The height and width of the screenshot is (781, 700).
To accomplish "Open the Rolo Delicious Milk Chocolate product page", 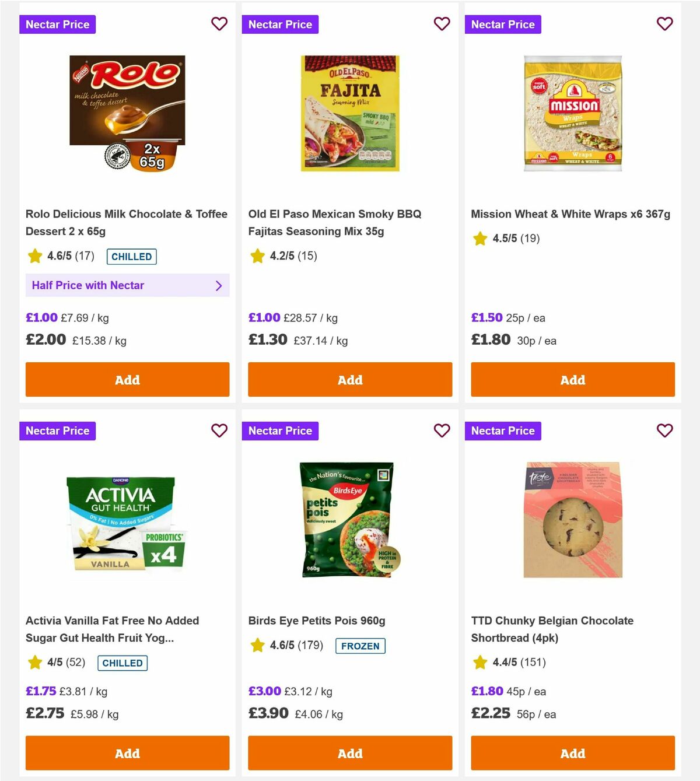I will 127,222.
